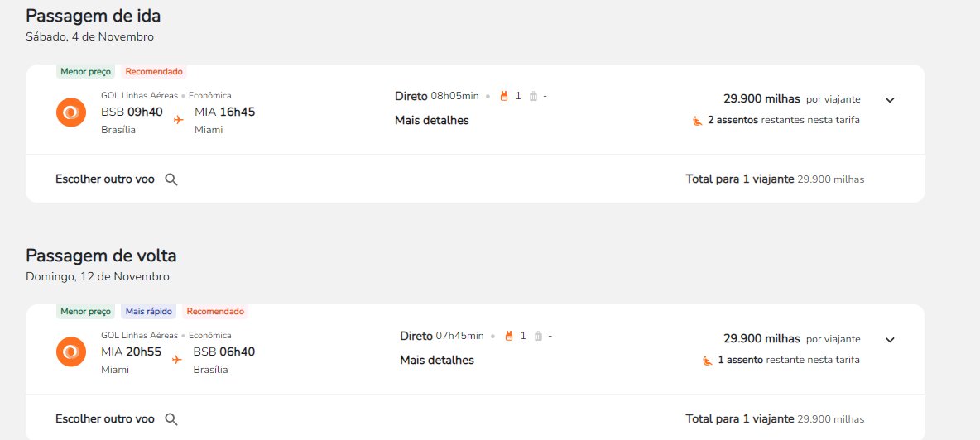Click the backpack carry-on icon on the outbound flight

coord(504,96)
